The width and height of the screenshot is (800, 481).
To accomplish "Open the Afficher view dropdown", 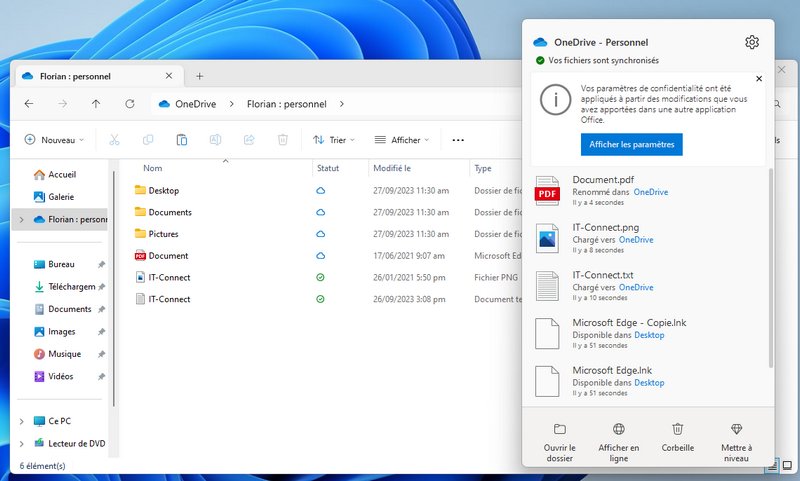I will (400, 140).
